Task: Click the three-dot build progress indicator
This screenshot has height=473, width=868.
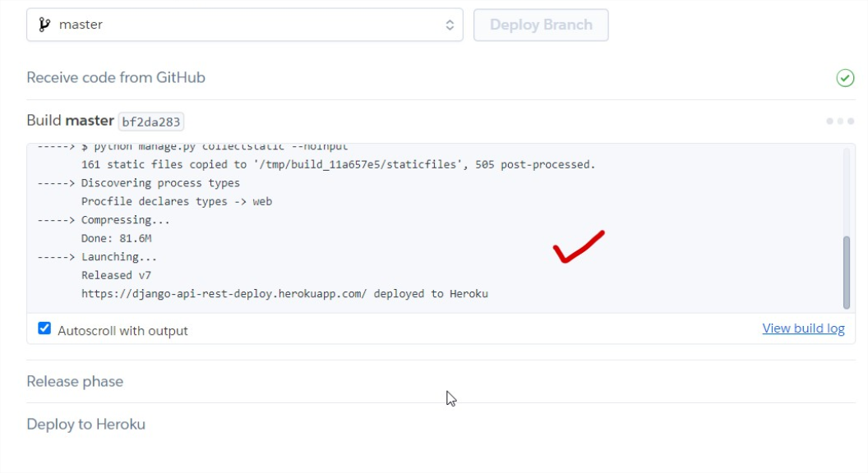Action: [840, 121]
